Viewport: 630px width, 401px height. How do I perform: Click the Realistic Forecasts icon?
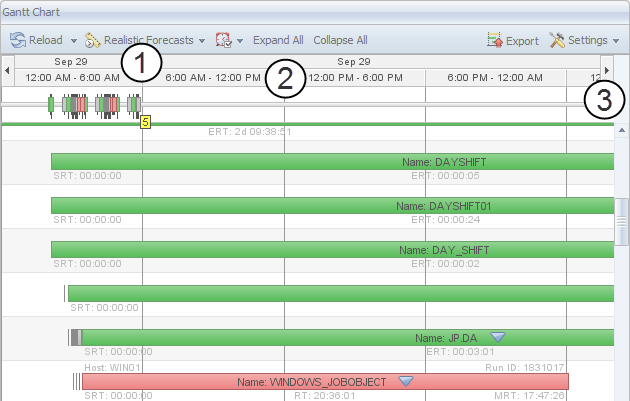(x=94, y=40)
